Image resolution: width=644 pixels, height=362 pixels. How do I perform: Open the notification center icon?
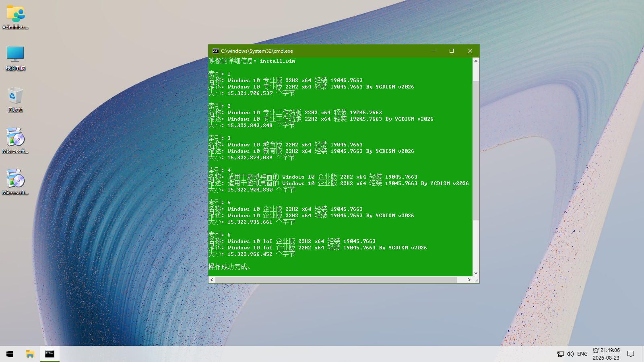click(631, 354)
